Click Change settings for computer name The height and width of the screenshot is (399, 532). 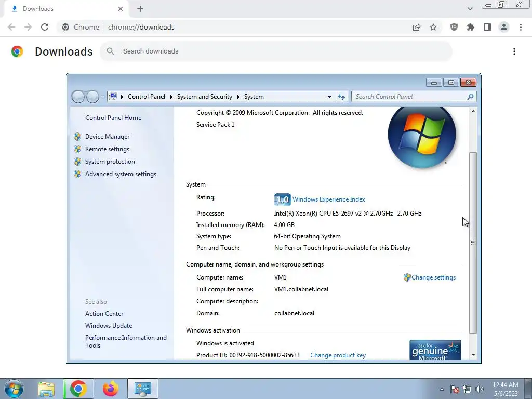[433, 277]
